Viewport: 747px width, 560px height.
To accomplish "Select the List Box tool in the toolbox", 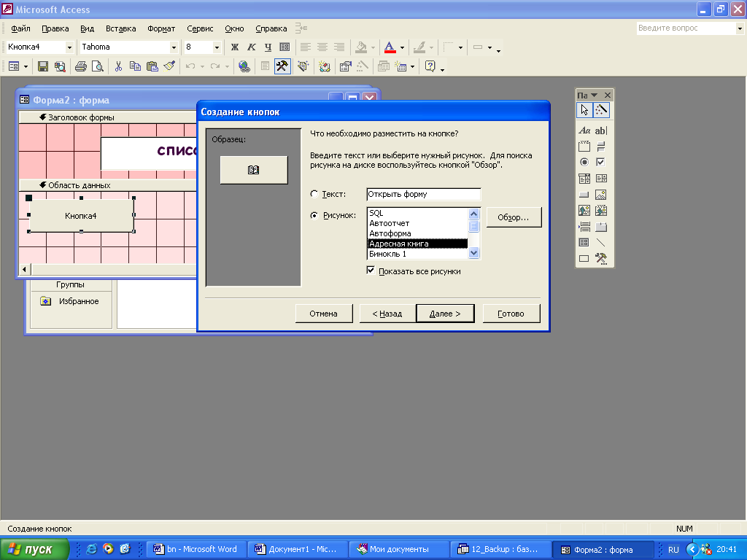I will coord(601,179).
